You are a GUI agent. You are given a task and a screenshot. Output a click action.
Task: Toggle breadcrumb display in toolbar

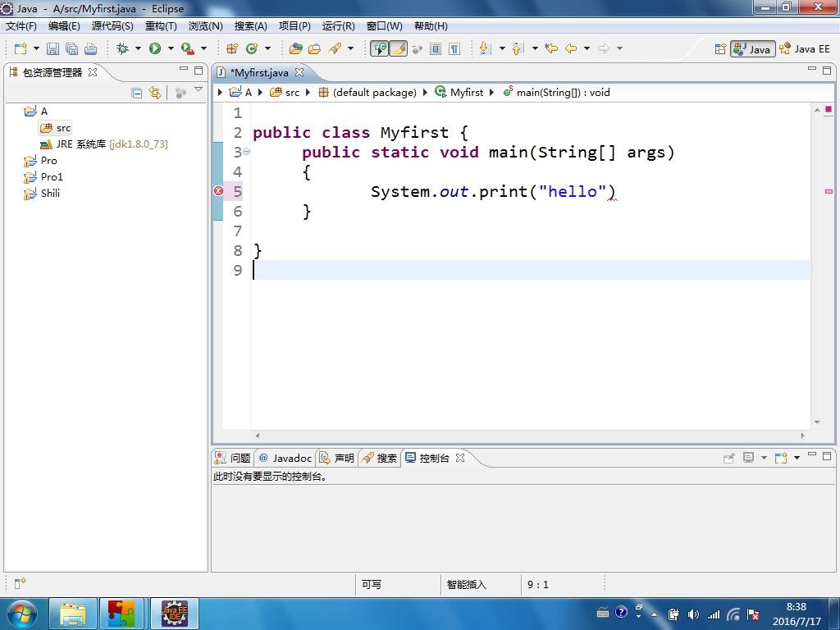(379, 48)
